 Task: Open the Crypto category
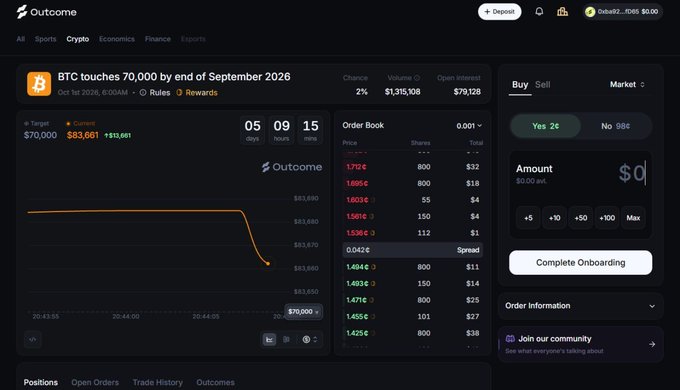coord(78,39)
